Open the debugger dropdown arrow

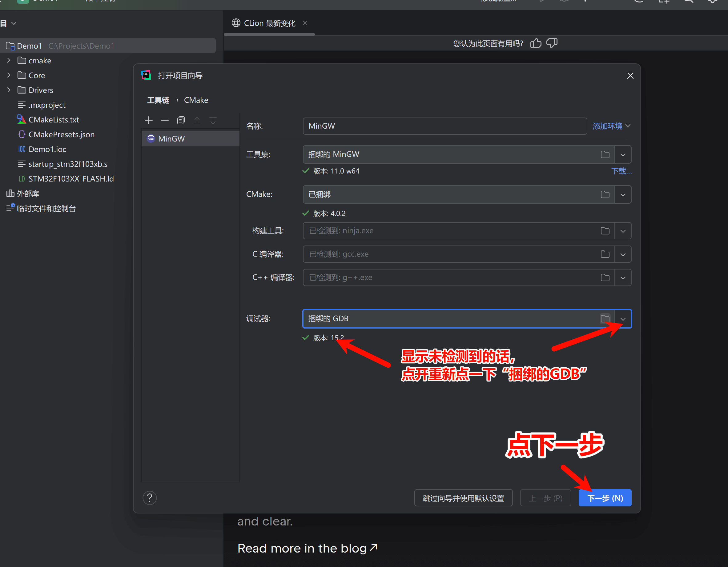coord(623,319)
